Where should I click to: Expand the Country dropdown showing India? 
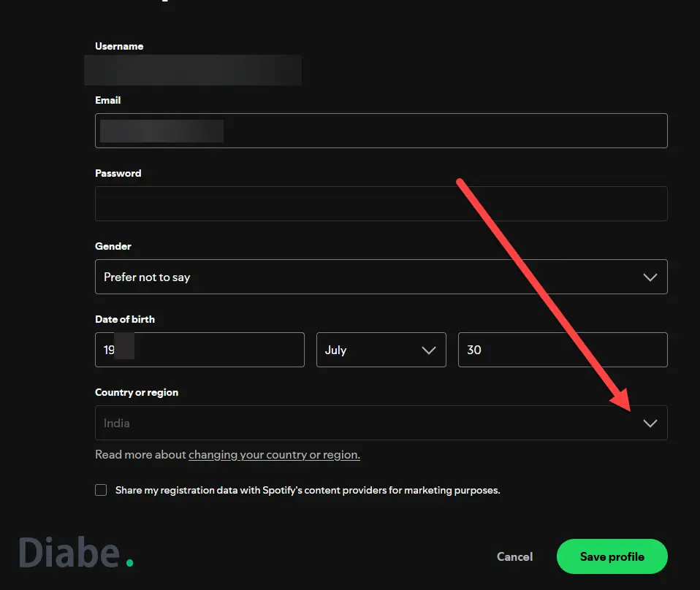pos(365,424)
